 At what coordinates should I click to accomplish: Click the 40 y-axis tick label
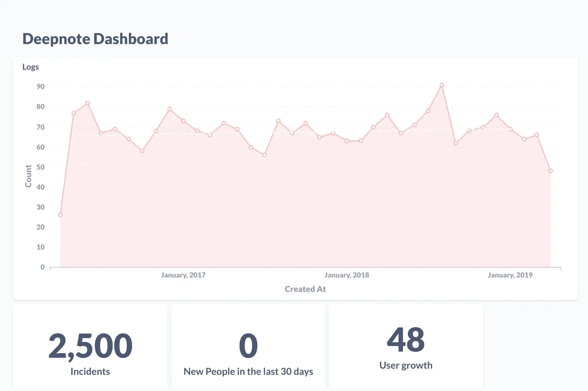click(41, 187)
